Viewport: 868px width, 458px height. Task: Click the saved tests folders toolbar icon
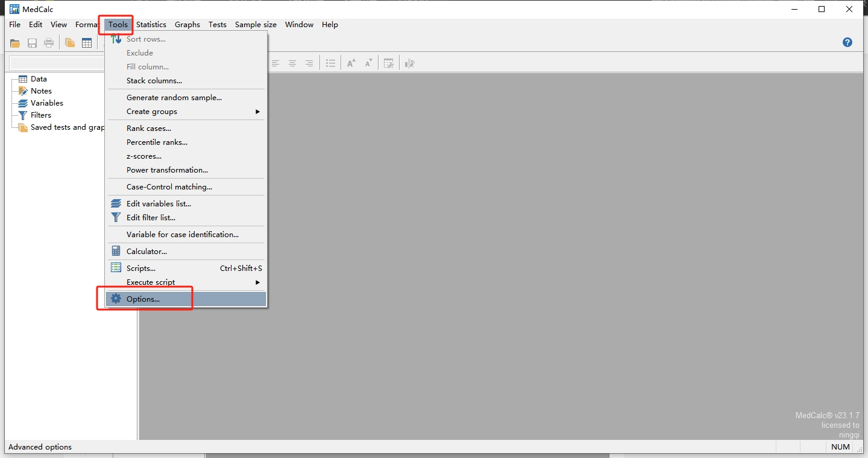(70, 43)
